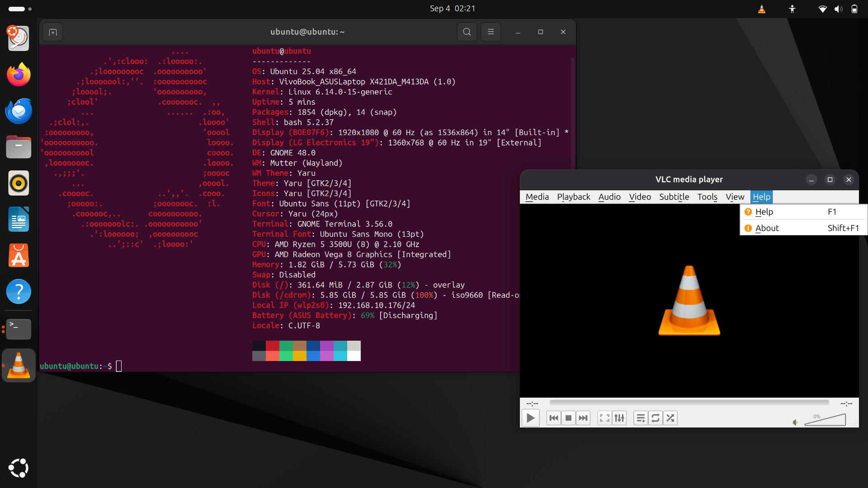The width and height of the screenshot is (868, 488).
Task: Click red color block in terminal palette
Action: (272, 346)
